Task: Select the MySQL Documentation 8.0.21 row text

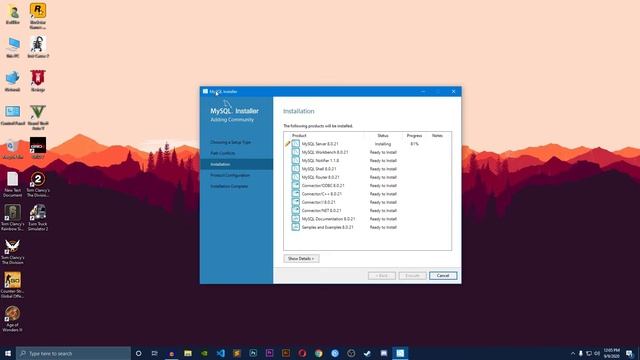Action: tap(329, 219)
